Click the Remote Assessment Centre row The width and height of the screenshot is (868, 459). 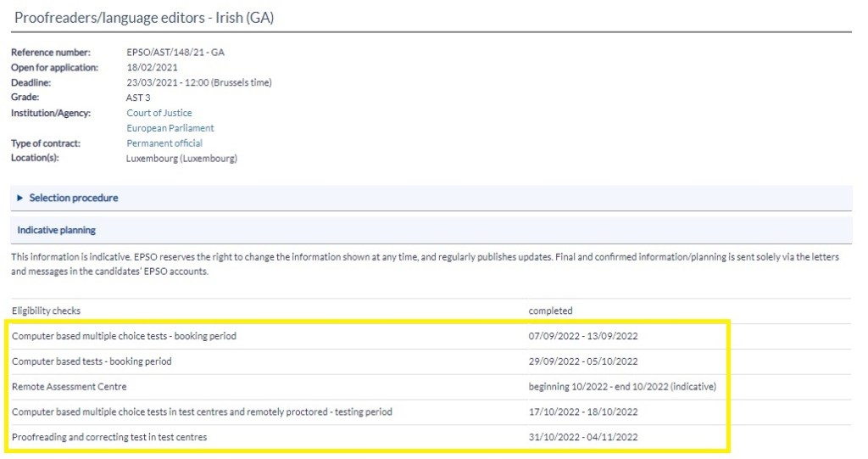click(70, 387)
